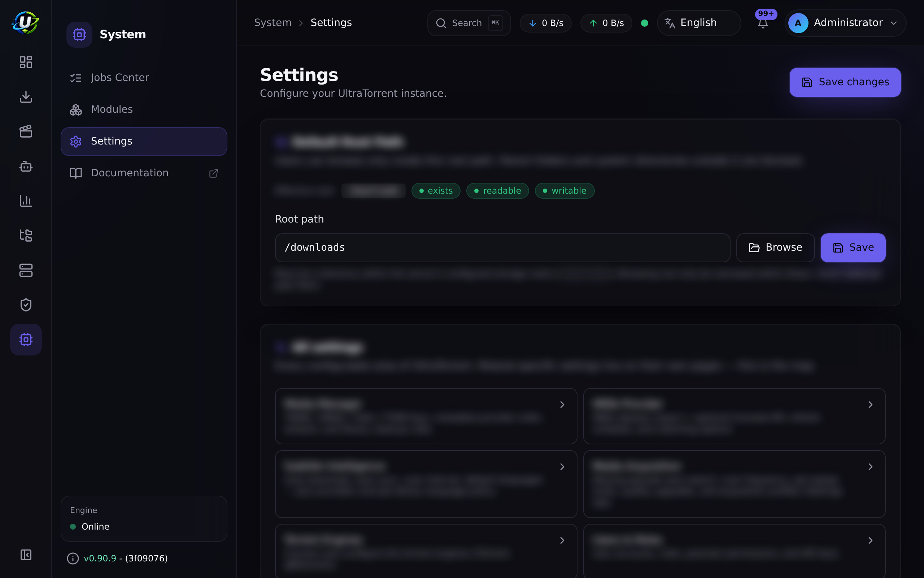Open the downloads icon in left rail

pos(26,97)
